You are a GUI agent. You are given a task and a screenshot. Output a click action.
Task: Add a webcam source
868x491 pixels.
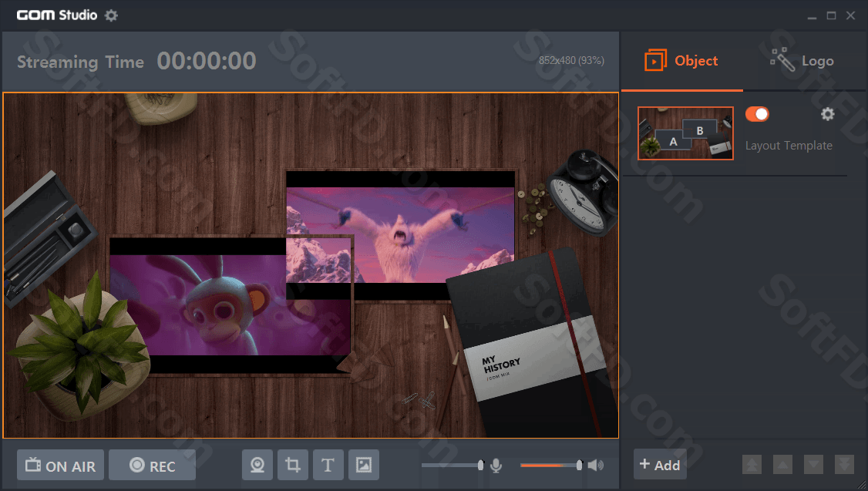click(257, 465)
